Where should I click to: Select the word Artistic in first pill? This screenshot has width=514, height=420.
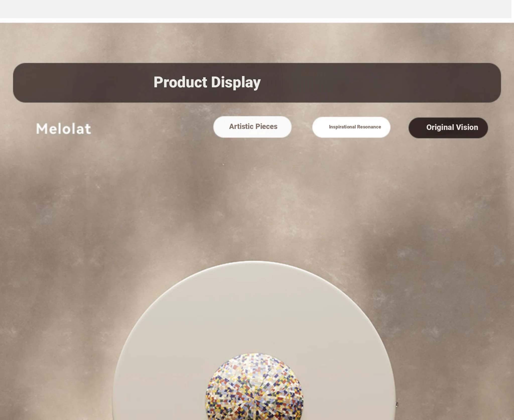point(241,126)
